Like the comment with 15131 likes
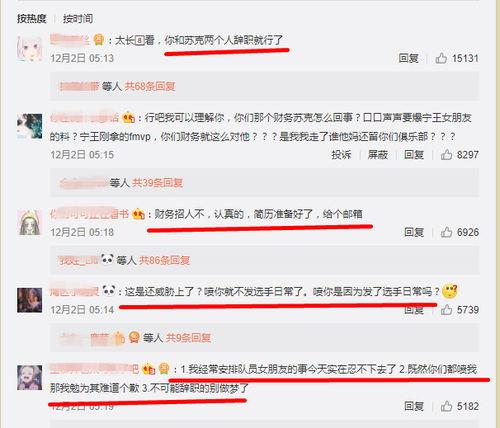This screenshot has height=428, width=500. pos(441,58)
